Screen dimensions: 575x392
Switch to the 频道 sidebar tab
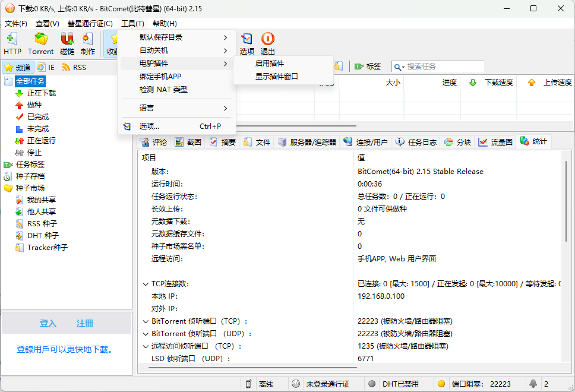pos(18,68)
